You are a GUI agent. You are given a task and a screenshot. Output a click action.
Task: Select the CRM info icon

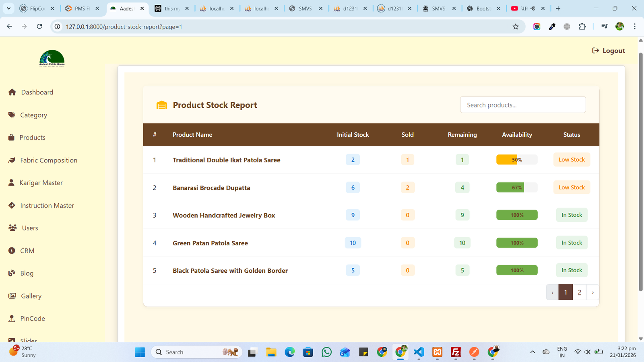point(12,251)
